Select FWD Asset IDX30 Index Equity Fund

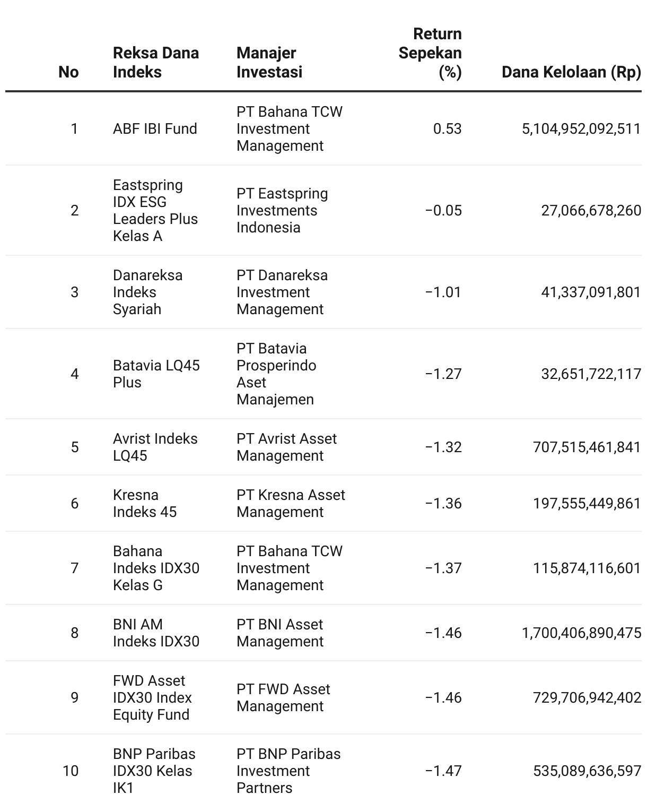click(x=153, y=697)
